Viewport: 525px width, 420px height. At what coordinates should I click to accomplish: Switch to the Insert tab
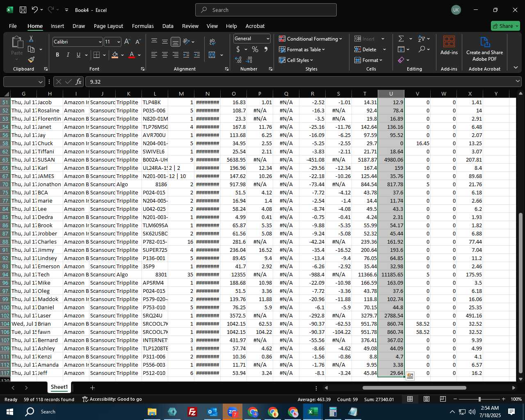coord(57,26)
